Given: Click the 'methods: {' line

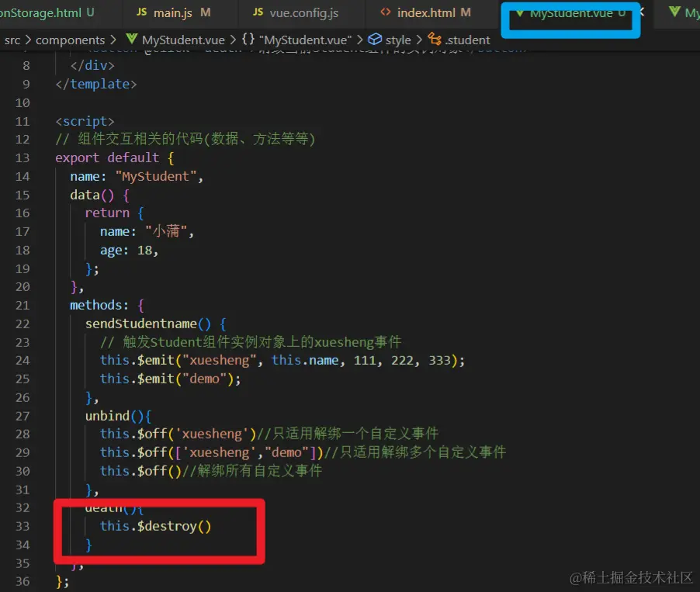Looking at the screenshot, I should point(107,306).
